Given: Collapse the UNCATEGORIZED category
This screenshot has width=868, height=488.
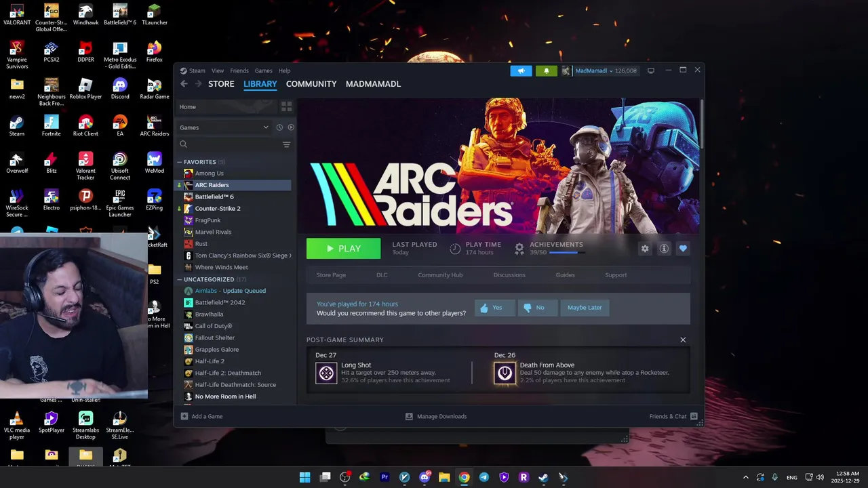Looking at the screenshot, I should 180,279.
